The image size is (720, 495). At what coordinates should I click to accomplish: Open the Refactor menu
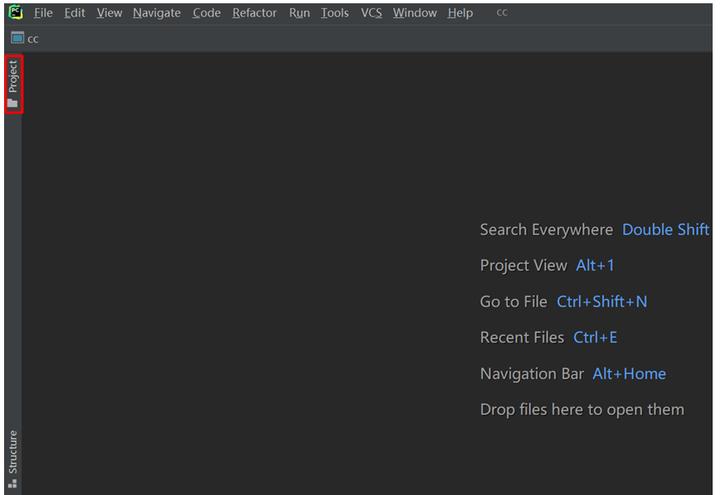tap(254, 13)
